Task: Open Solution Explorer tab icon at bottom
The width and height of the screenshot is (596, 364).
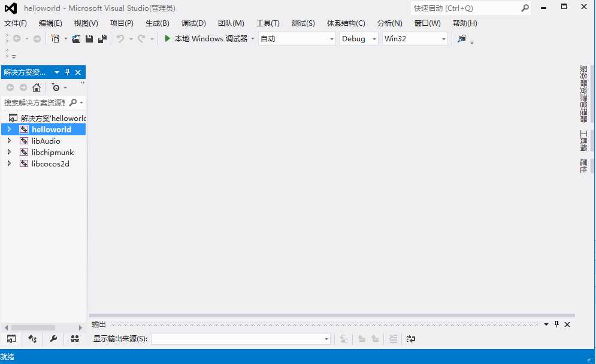Action: pyautogui.click(x=11, y=338)
